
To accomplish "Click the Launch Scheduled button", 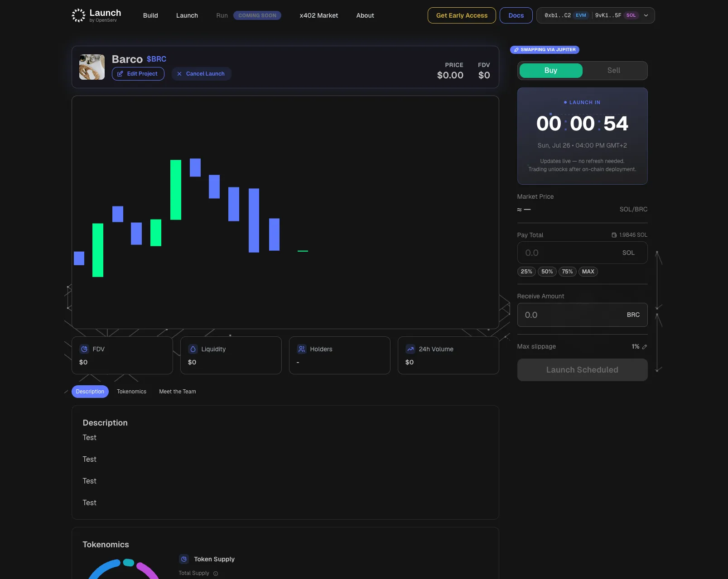I will click(x=582, y=370).
